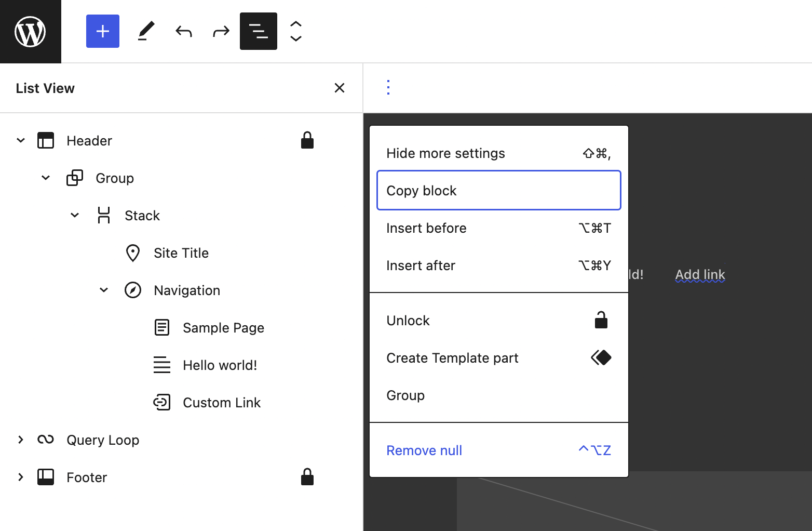
Task: Select Group in the options menu
Action: (x=499, y=395)
